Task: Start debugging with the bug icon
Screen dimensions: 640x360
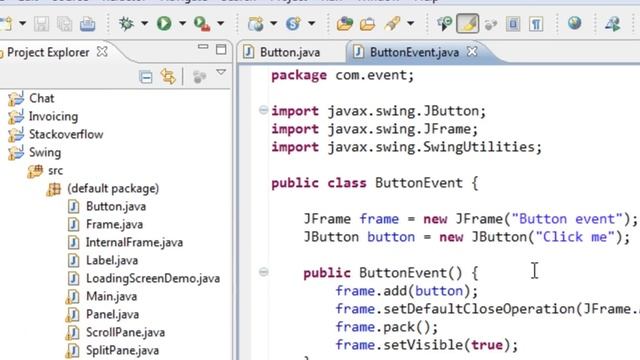Action: pyautogui.click(x=126, y=23)
